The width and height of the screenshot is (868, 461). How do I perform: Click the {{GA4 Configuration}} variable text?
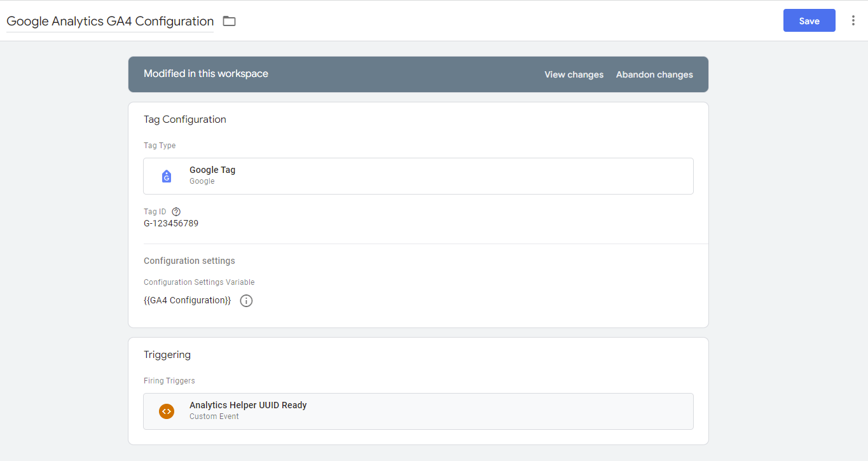pyautogui.click(x=187, y=300)
